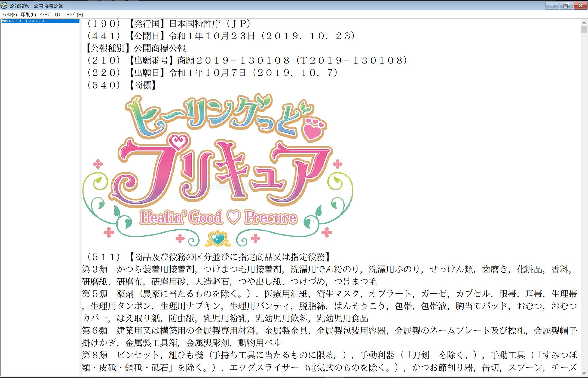Click scrollbar up arrow button
Viewport: 588px width, 378px height.
pyautogui.click(x=584, y=23)
